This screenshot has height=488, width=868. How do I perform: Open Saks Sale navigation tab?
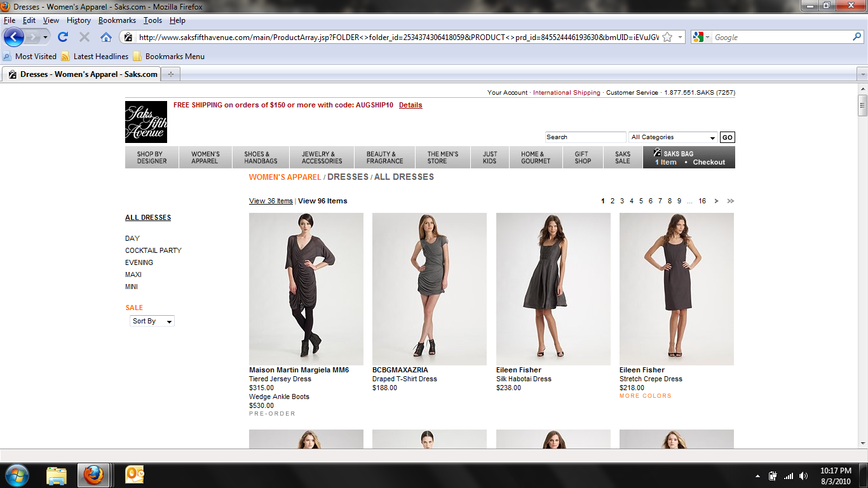(623, 158)
